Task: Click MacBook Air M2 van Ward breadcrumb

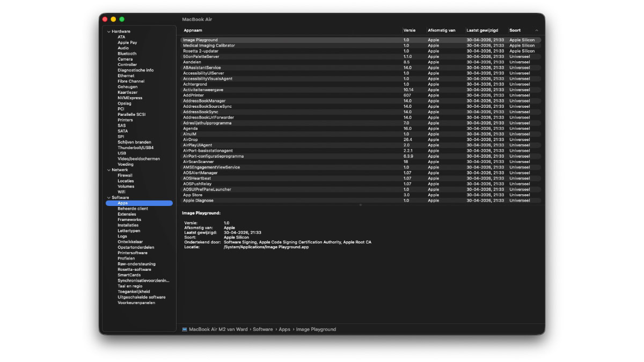Action: 219,329
